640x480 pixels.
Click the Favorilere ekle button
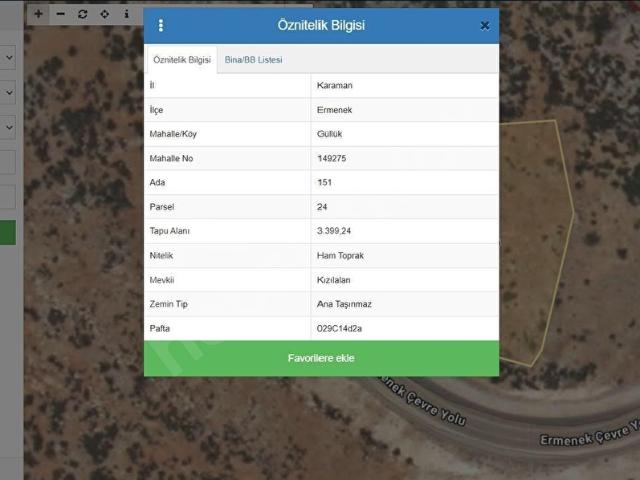click(x=321, y=358)
